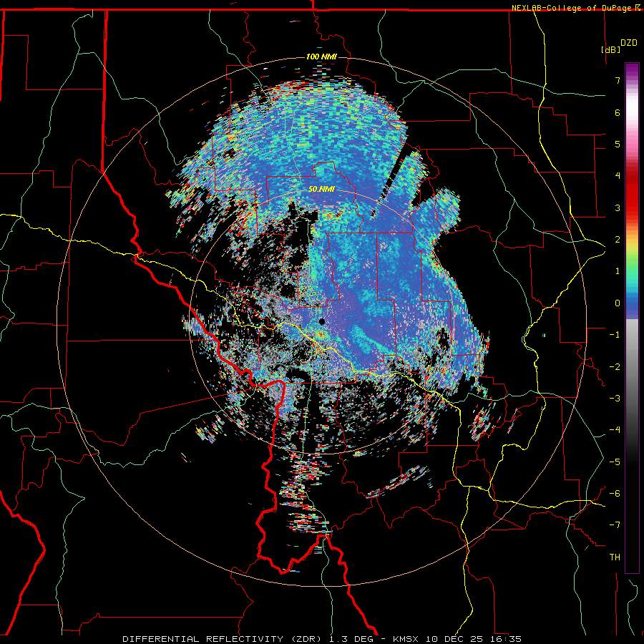Click the DZD legend title

(629, 43)
